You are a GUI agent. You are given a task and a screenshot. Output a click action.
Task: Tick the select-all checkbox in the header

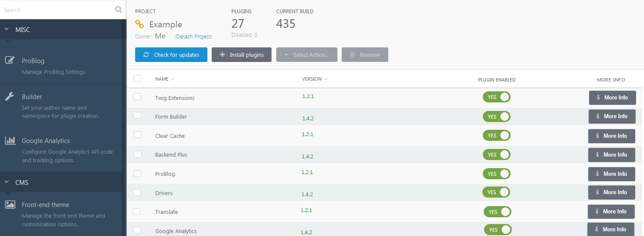point(137,79)
